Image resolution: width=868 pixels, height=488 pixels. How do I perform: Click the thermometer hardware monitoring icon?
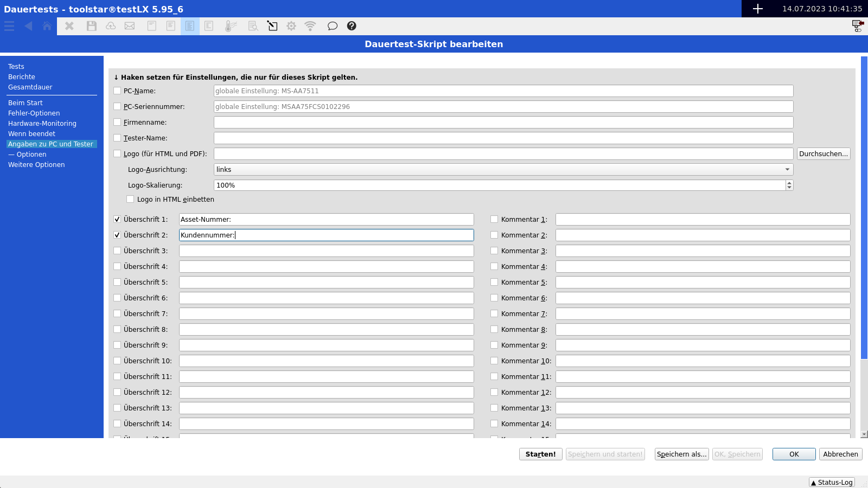231,26
